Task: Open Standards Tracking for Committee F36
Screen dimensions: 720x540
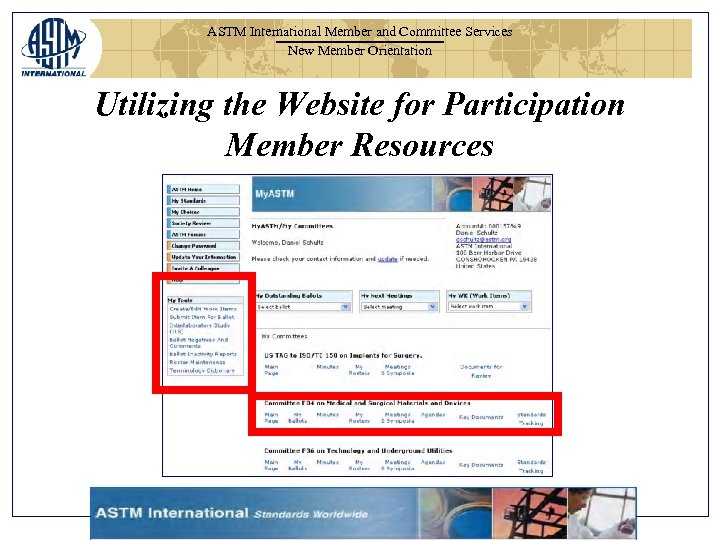Action: pos(531,466)
